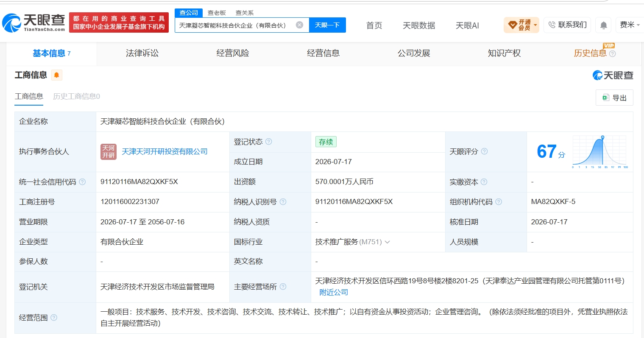This screenshot has height=338, width=644.
Task: Click the 国家中小企业发展子基金旗下机构 red banner
Action: 119,22
